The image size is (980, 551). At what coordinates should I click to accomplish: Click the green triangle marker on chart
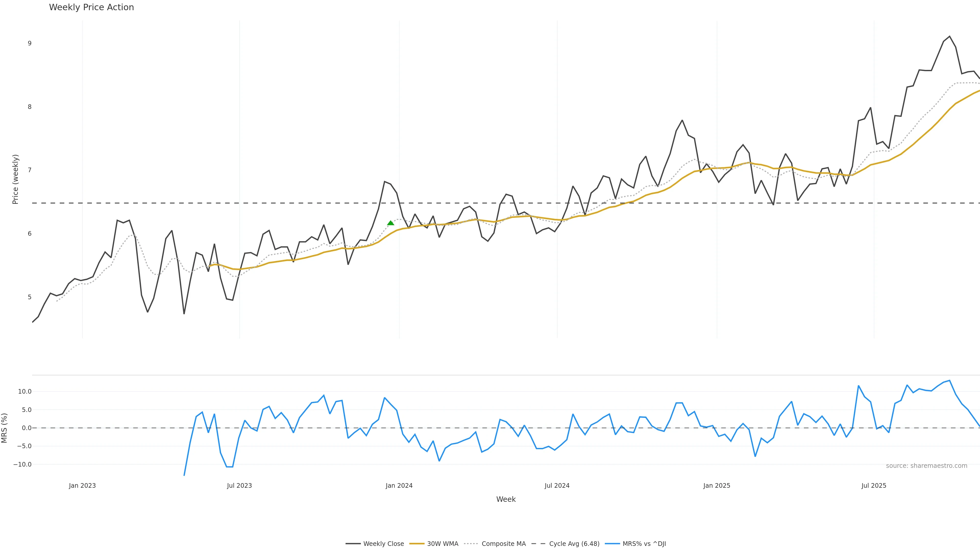point(390,223)
